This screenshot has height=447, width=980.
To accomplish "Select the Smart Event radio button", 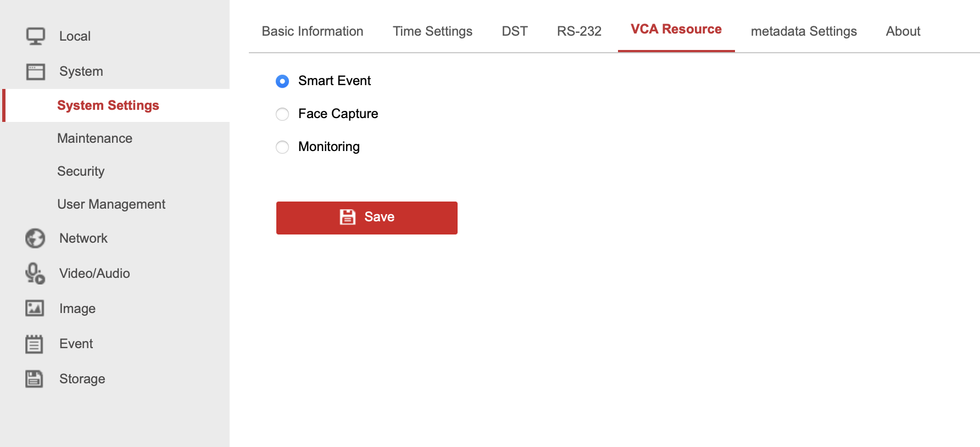I will click(x=282, y=81).
